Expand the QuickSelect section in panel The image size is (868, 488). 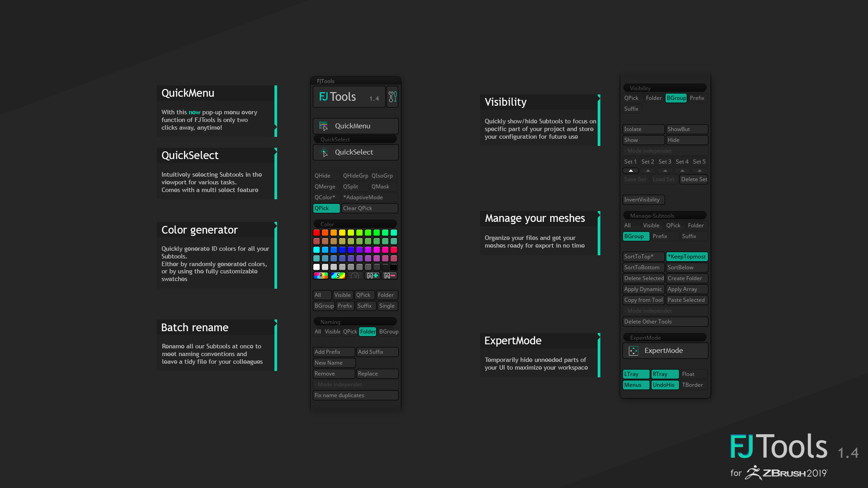(x=356, y=139)
